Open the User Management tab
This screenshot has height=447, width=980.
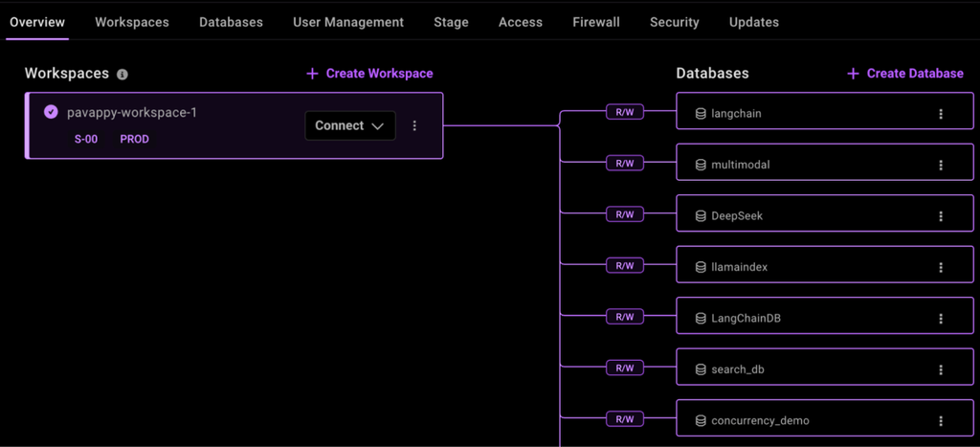[x=348, y=22]
